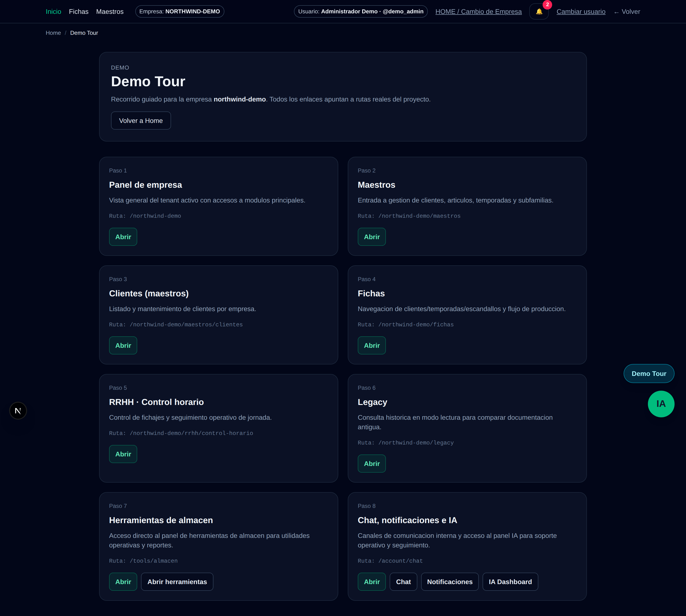686x616 pixels.
Task: Click the Cambiar usuario link
Action: click(581, 11)
